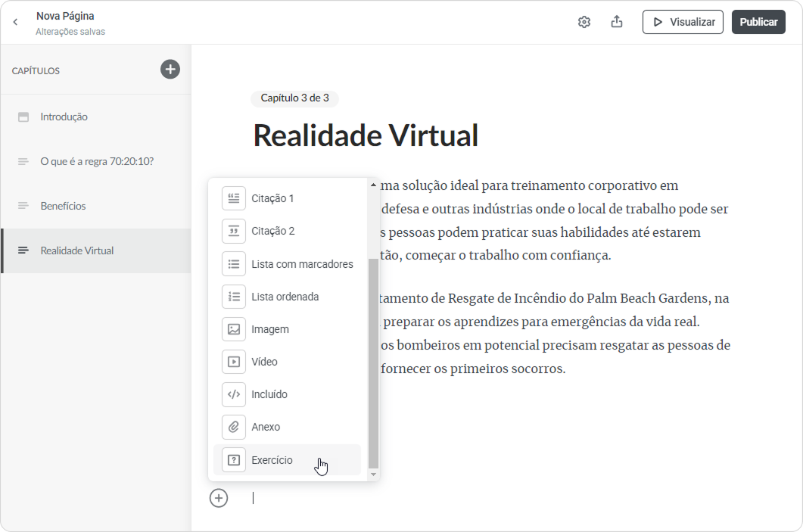Open the Benefícios chapter
This screenshot has height=532, width=803.
tap(63, 206)
